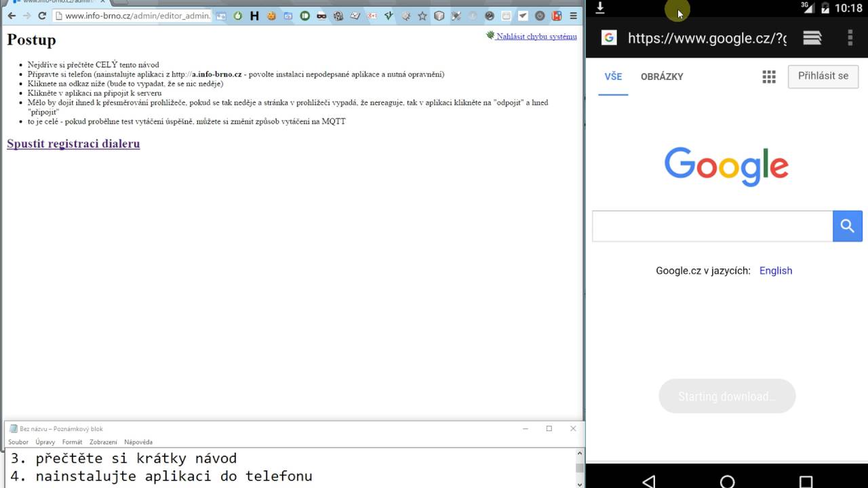
Task: Click the Google logo on phone
Action: [x=726, y=167]
